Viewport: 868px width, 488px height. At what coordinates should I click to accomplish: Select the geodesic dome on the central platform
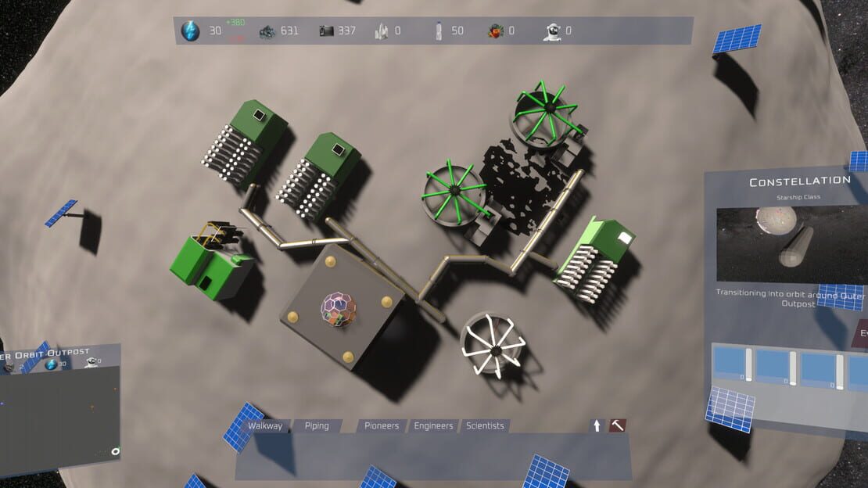coord(339,309)
